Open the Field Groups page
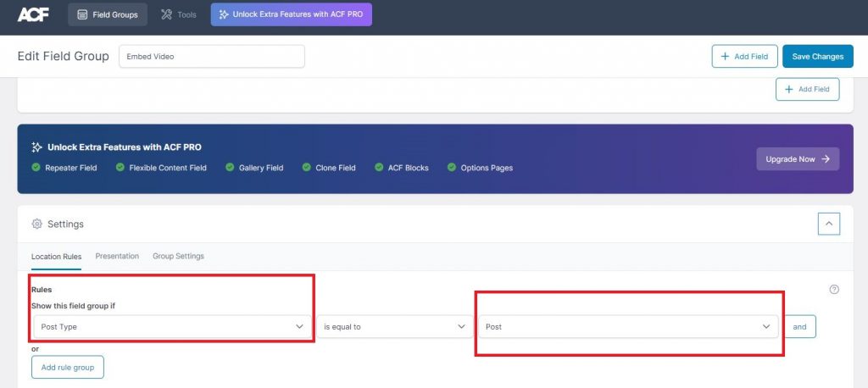 (108, 14)
